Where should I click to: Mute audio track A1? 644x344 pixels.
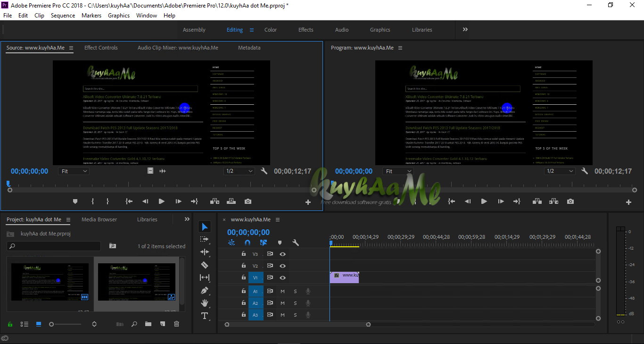282,291
